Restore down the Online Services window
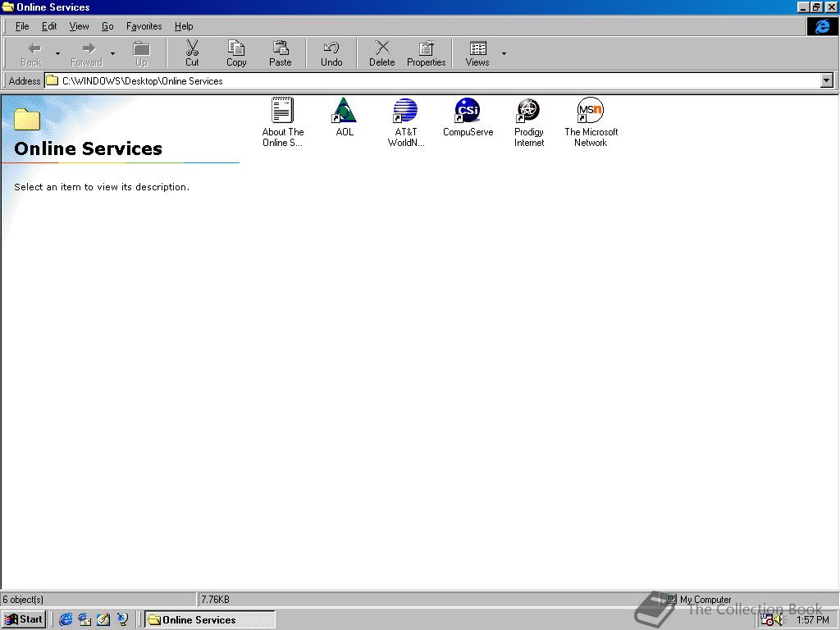Image resolution: width=840 pixels, height=630 pixels. (x=815, y=7)
